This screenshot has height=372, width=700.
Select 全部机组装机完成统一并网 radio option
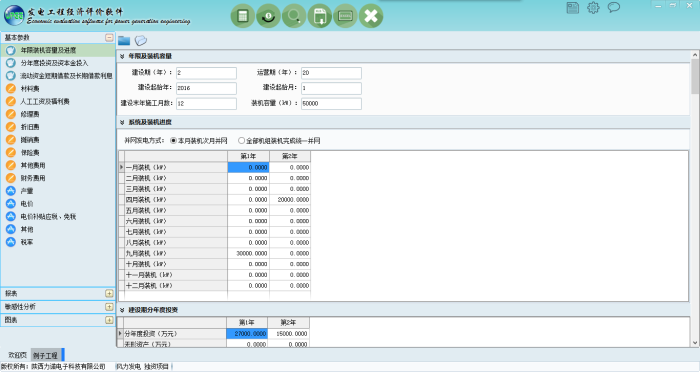click(242, 141)
